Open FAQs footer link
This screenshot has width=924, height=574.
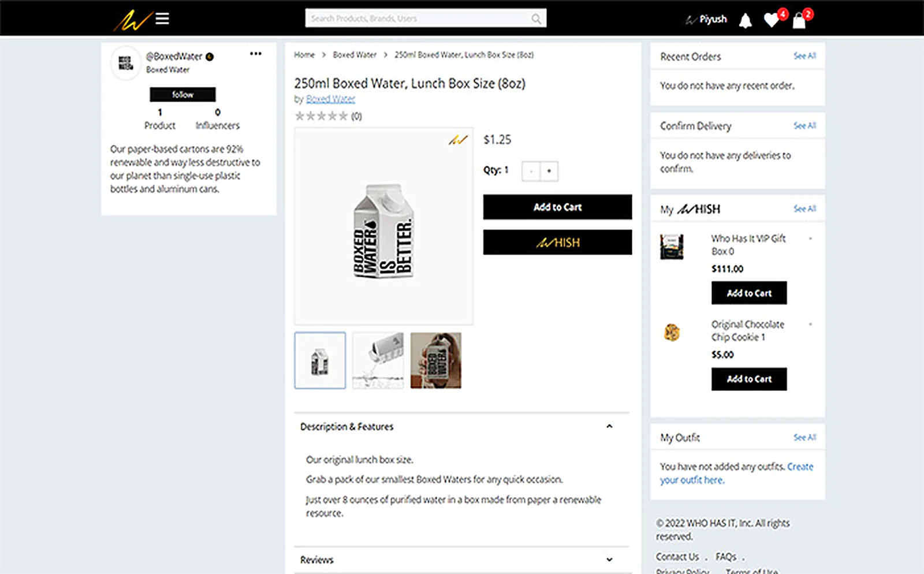[726, 557]
